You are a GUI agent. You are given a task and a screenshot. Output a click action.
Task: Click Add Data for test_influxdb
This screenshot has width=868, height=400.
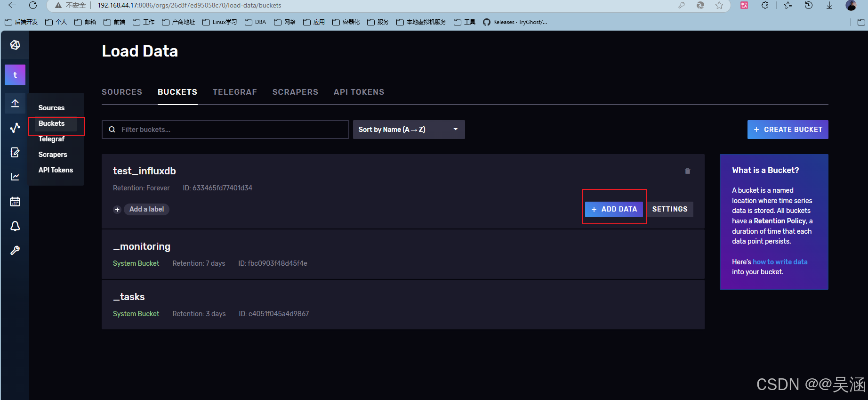point(614,209)
